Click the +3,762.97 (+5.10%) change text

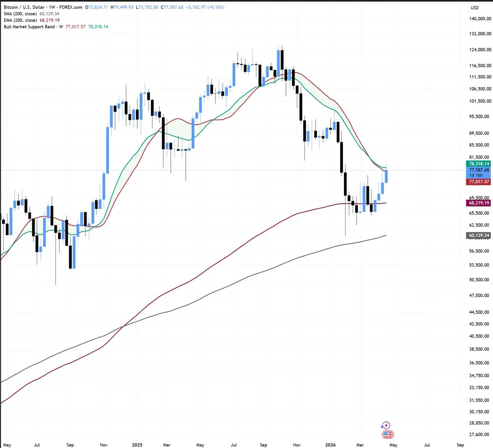[x=205, y=7]
